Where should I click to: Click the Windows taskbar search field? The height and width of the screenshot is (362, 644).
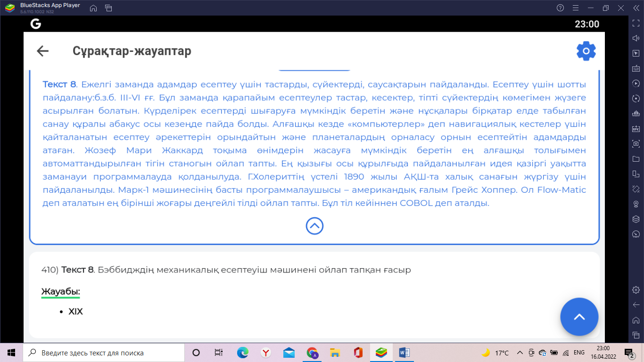coord(104,353)
